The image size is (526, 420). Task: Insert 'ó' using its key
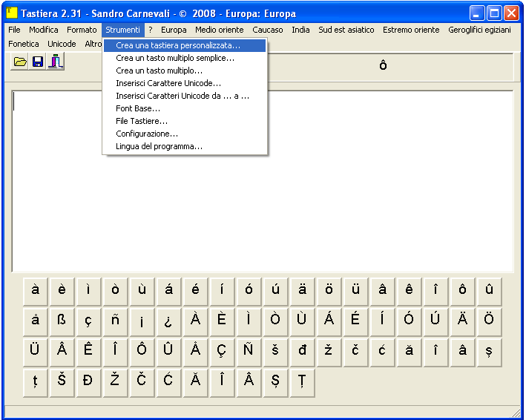[x=249, y=290]
